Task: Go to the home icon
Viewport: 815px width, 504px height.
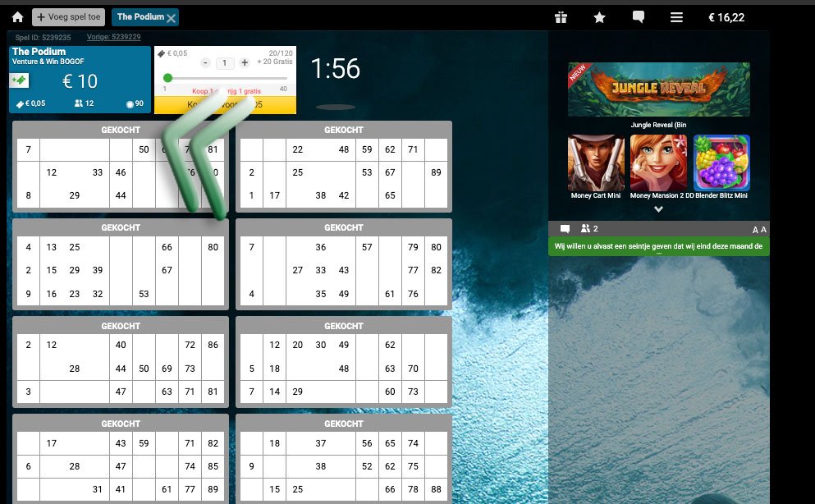Action: pyautogui.click(x=18, y=17)
